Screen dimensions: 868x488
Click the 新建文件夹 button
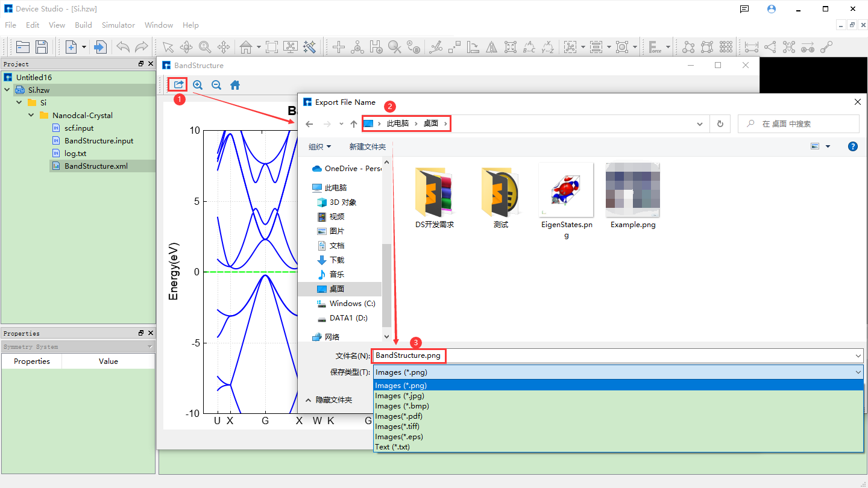(367, 146)
